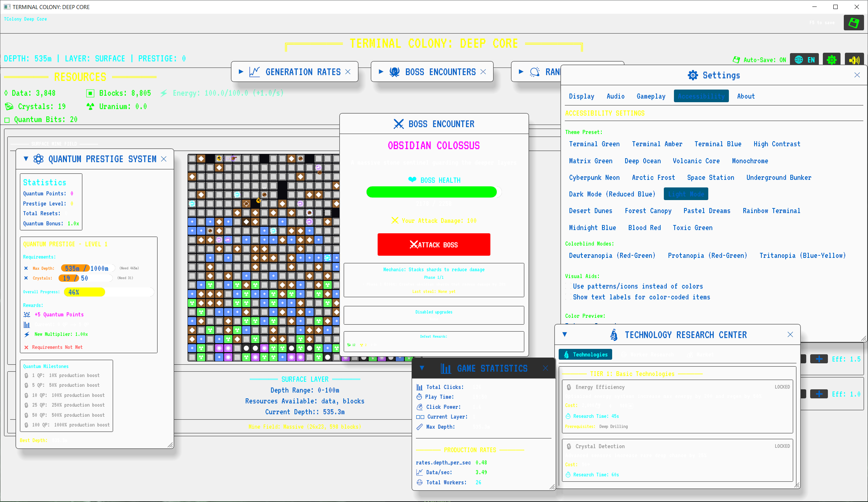Click the Technology Research Center microscope icon
Image resolution: width=868 pixels, height=502 pixels.
tap(614, 335)
